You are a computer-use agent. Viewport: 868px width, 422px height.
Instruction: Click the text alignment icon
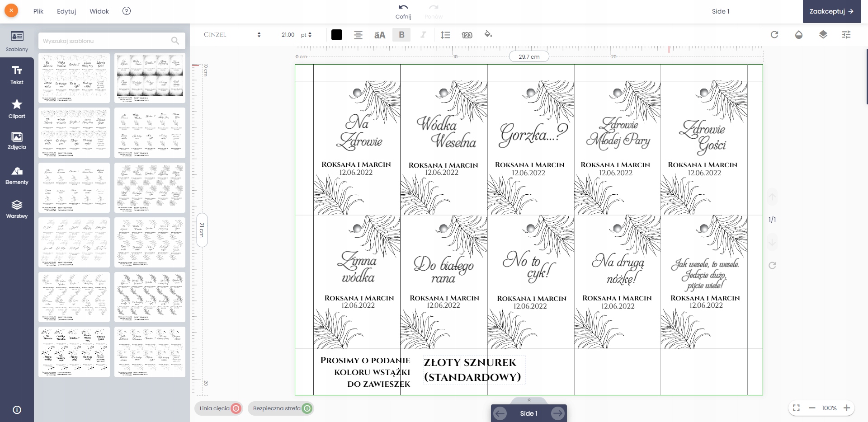[x=358, y=35]
